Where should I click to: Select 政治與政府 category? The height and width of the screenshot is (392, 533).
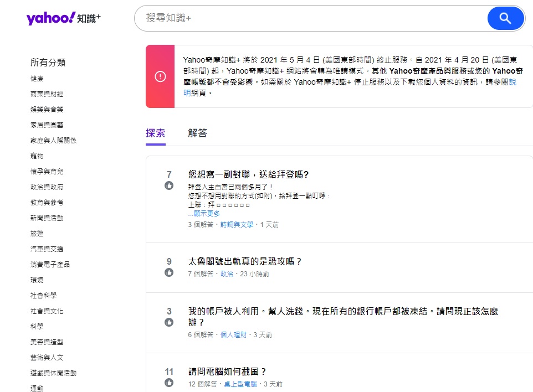click(x=47, y=187)
